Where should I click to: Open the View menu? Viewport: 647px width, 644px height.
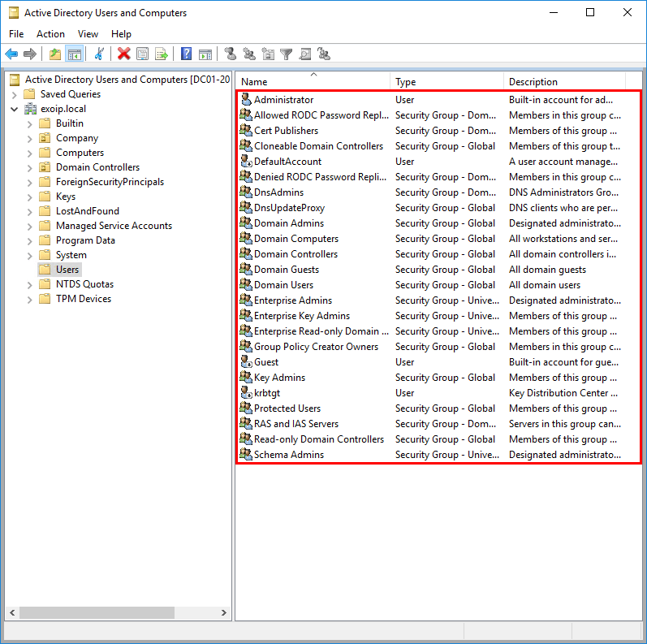pos(88,34)
